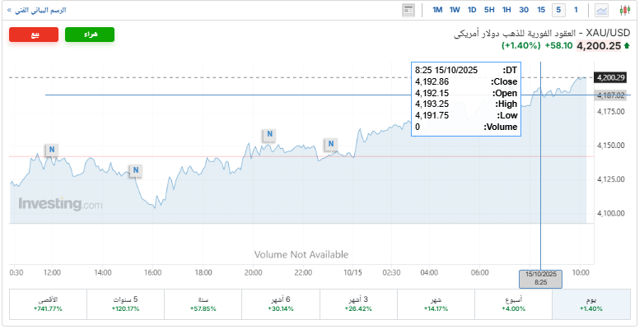This screenshot has height=329, width=644.
Task: Open the news marker after 22:00
Action: [x=331, y=145]
